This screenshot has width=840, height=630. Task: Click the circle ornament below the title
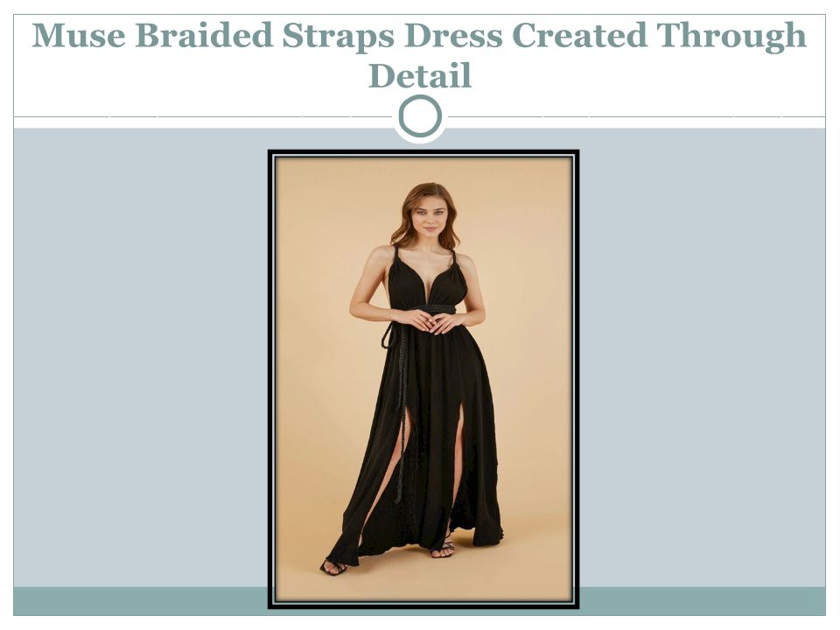pyautogui.click(x=420, y=116)
